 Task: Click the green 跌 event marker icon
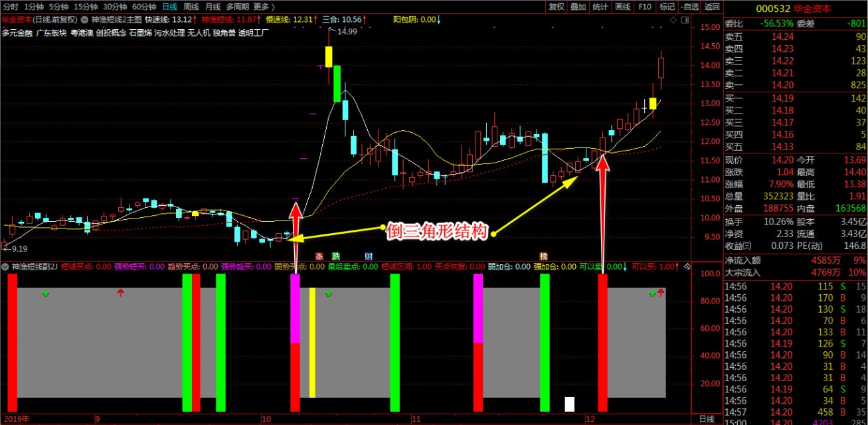pyautogui.click(x=336, y=256)
